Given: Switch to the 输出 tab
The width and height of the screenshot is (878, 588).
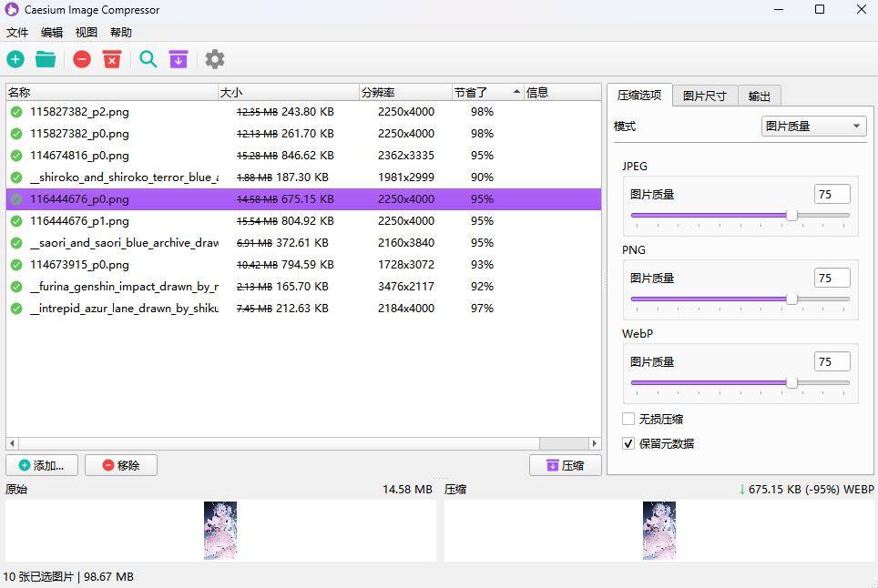Looking at the screenshot, I should pyautogui.click(x=760, y=96).
